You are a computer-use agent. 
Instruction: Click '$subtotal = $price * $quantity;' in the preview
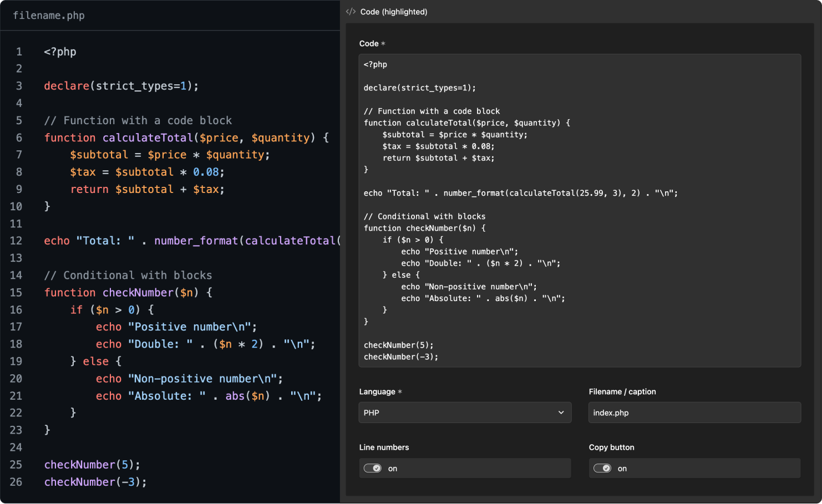click(x=170, y=155)
